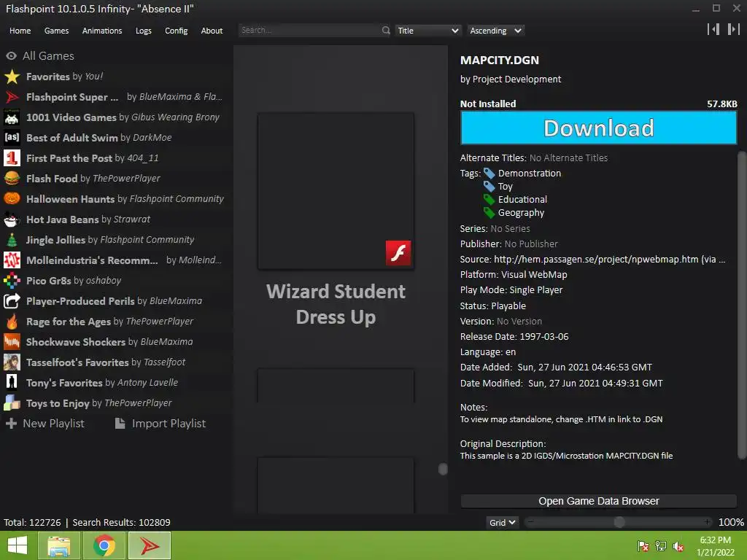Viewport: 747px width, 560px height.
Task: Click the Pico Gr8s icon
Action: coord(12,281)
